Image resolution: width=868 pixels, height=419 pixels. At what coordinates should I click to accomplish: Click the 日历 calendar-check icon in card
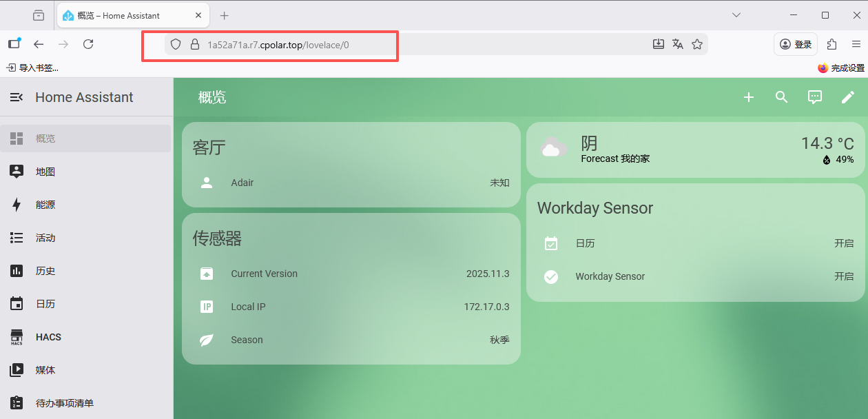(x=551, y=243)
